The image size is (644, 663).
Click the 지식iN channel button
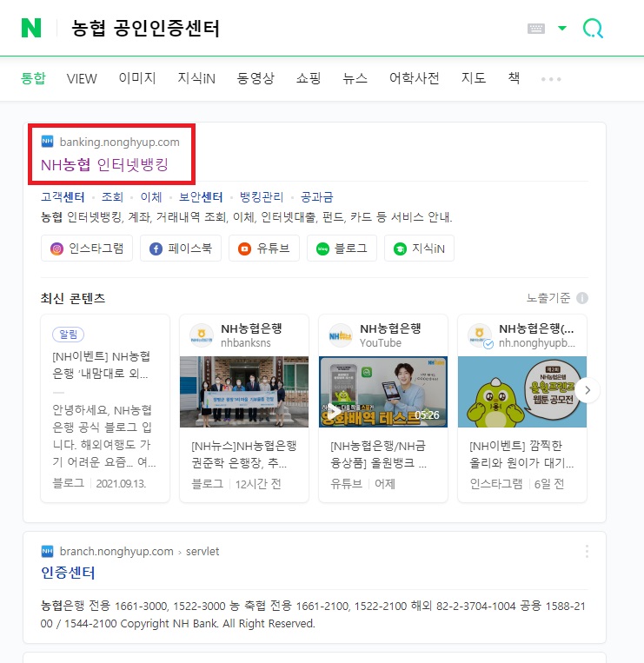(419, 249)
